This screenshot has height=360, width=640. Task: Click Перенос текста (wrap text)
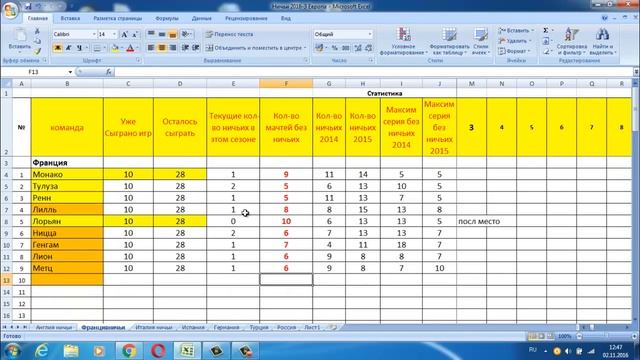click(229, 34)
